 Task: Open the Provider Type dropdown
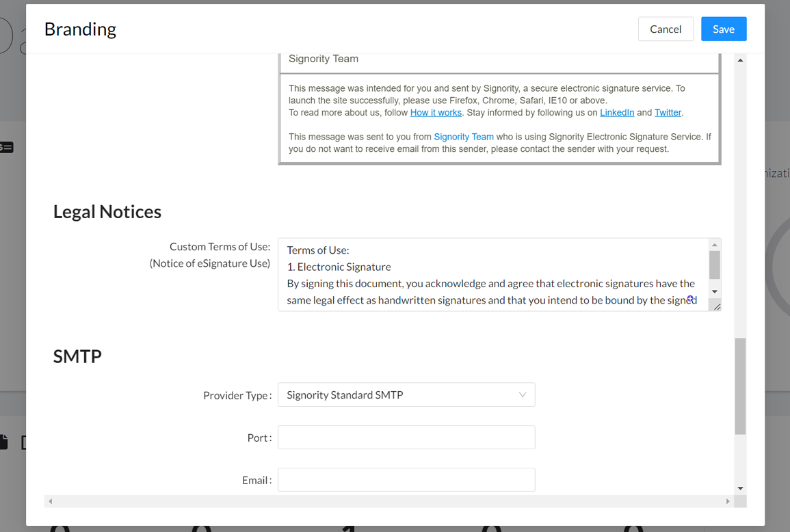(406, 395)
